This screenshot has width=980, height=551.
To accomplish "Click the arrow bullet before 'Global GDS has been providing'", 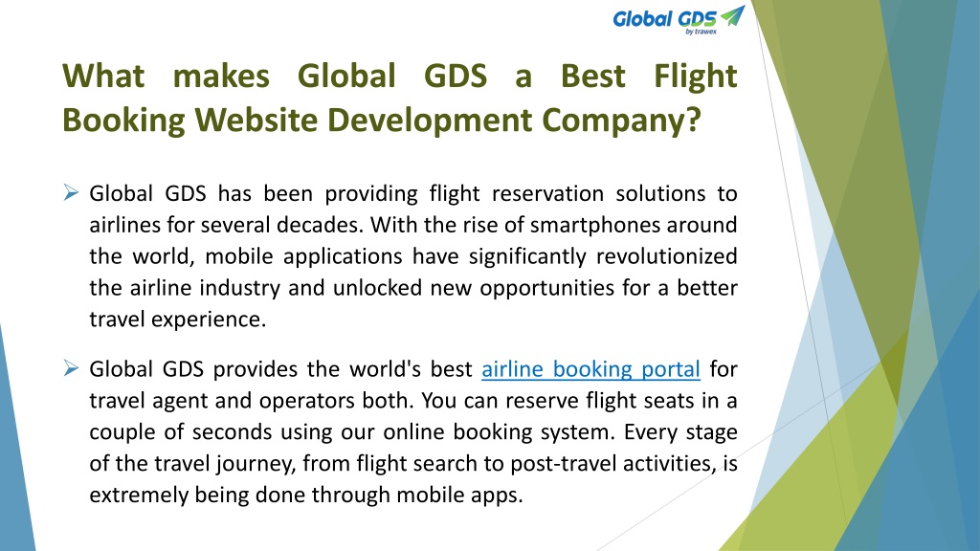I will pos(71,192).
